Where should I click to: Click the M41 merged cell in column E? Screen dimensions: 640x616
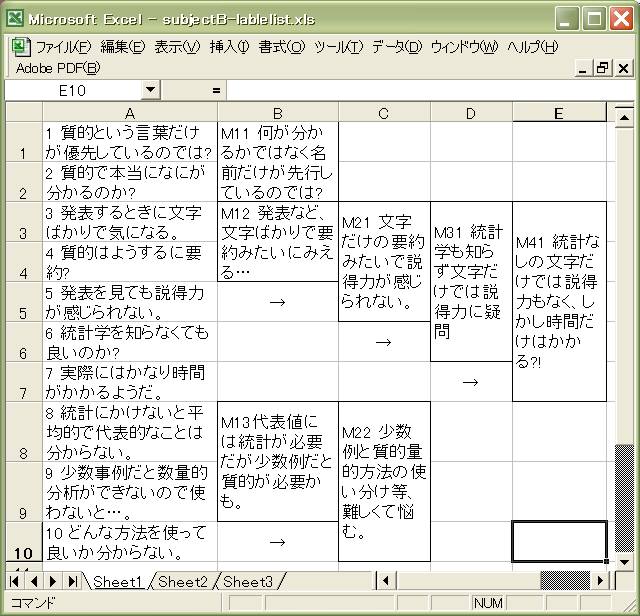click(x=559, y=302)
